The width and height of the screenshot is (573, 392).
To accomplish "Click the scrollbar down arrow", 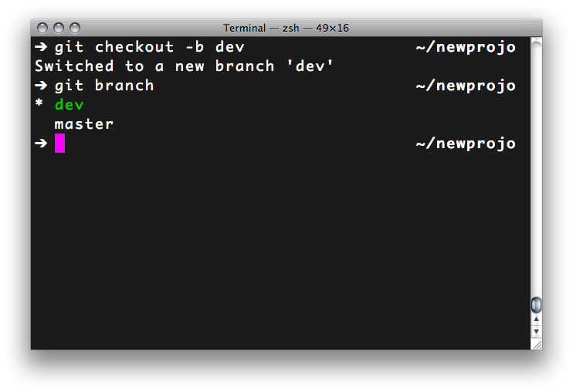I will 536,331.
